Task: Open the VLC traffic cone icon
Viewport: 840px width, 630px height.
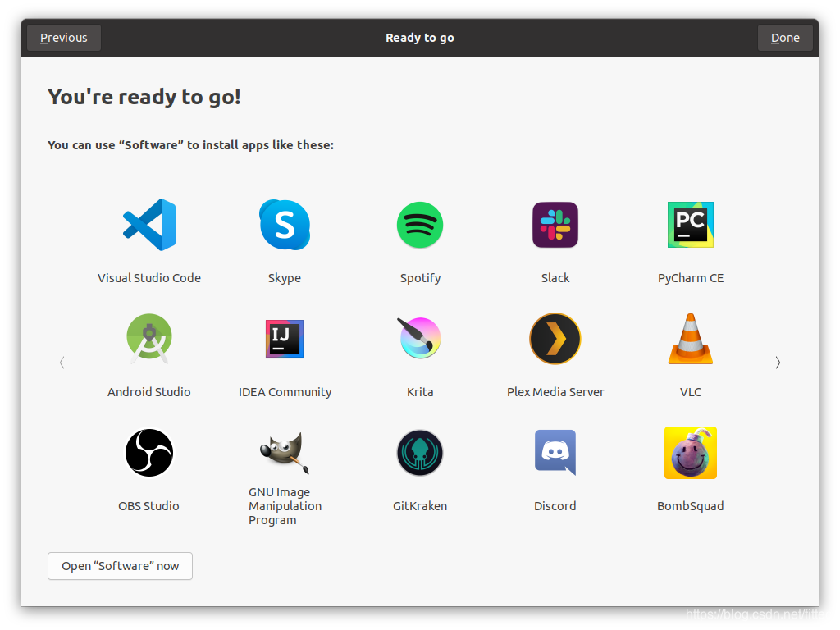Action: click(691, 339)
